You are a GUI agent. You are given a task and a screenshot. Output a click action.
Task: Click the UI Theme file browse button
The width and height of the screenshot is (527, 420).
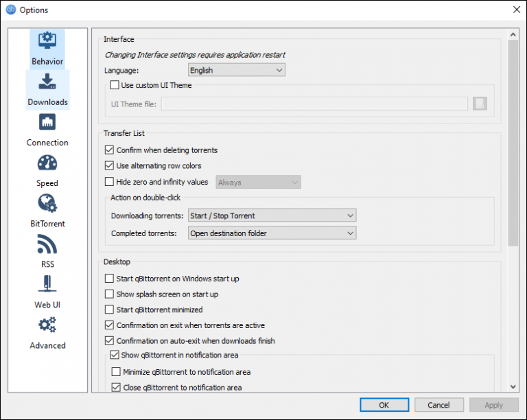click(x=480, y=104)
